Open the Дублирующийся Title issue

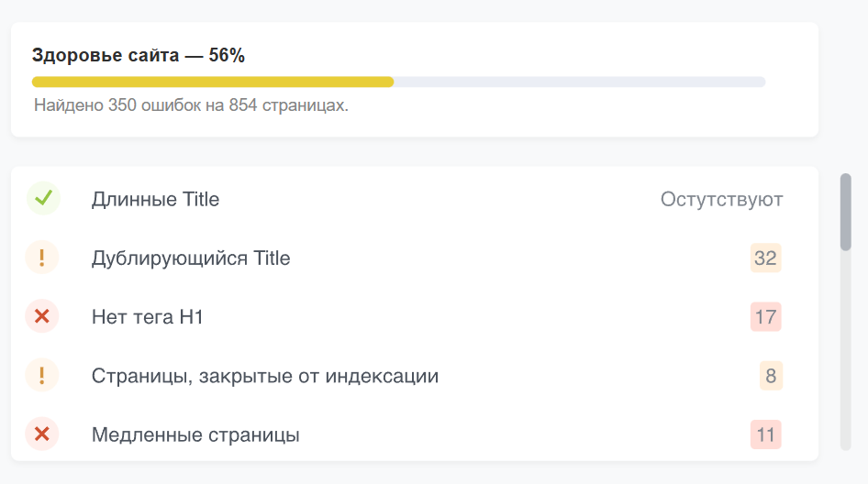point(414,258)
